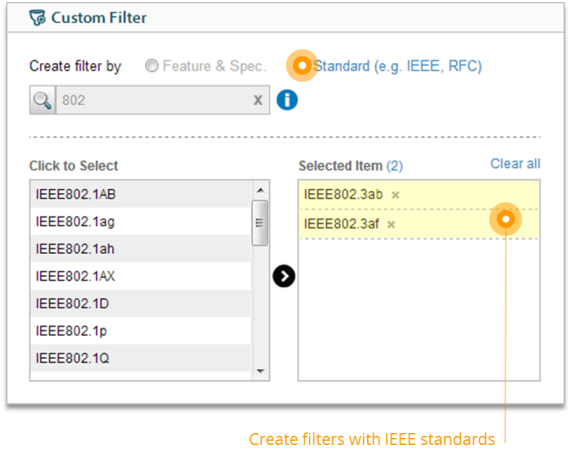Remove IEEE802.3ab from selected items
This screenshot has height=459, width=571.
tap(395, 195)
